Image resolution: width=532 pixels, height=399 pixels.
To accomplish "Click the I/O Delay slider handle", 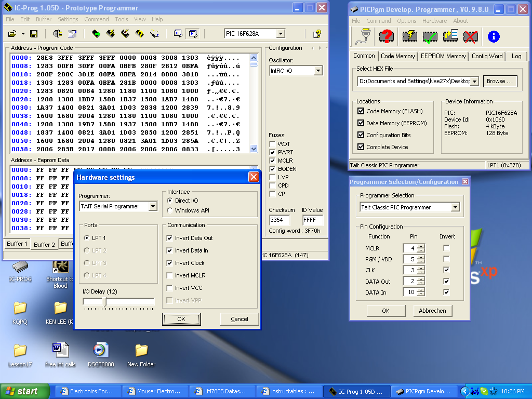I will point(105,302).
